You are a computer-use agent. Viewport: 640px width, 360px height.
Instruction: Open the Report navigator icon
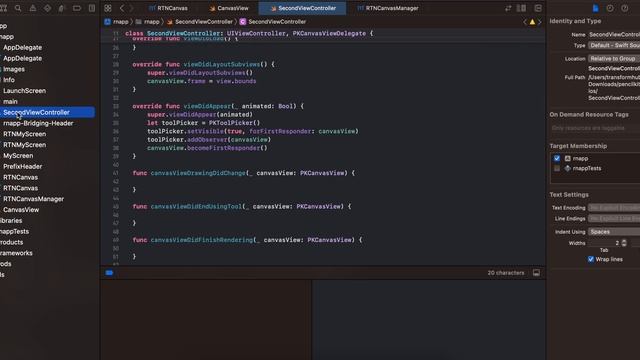[x=92, y=8]
